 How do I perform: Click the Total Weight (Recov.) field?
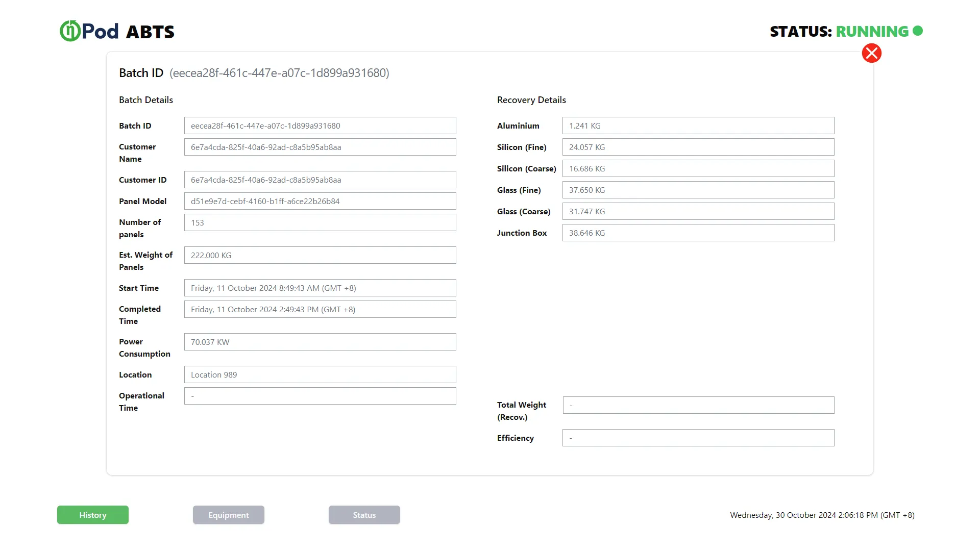pos(698,405)
